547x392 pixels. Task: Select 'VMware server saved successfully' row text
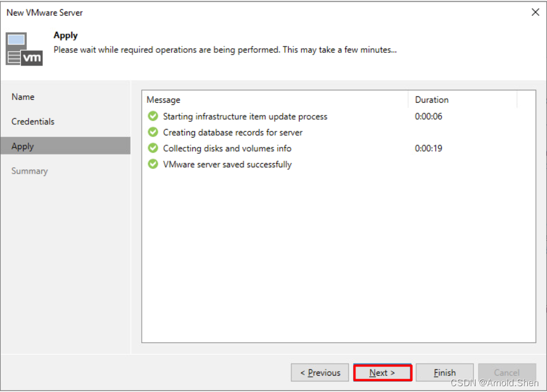pos(227,164)
